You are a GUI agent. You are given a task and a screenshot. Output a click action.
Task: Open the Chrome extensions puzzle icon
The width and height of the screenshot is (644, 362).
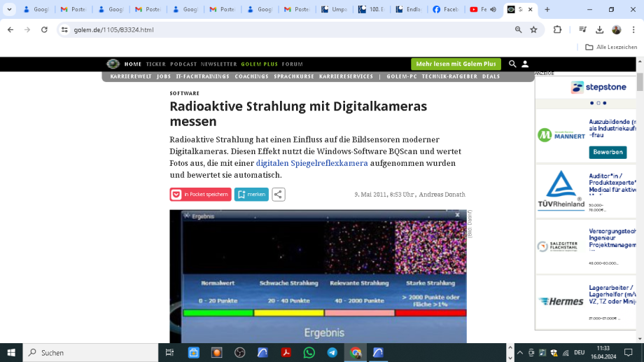point(557,30)
